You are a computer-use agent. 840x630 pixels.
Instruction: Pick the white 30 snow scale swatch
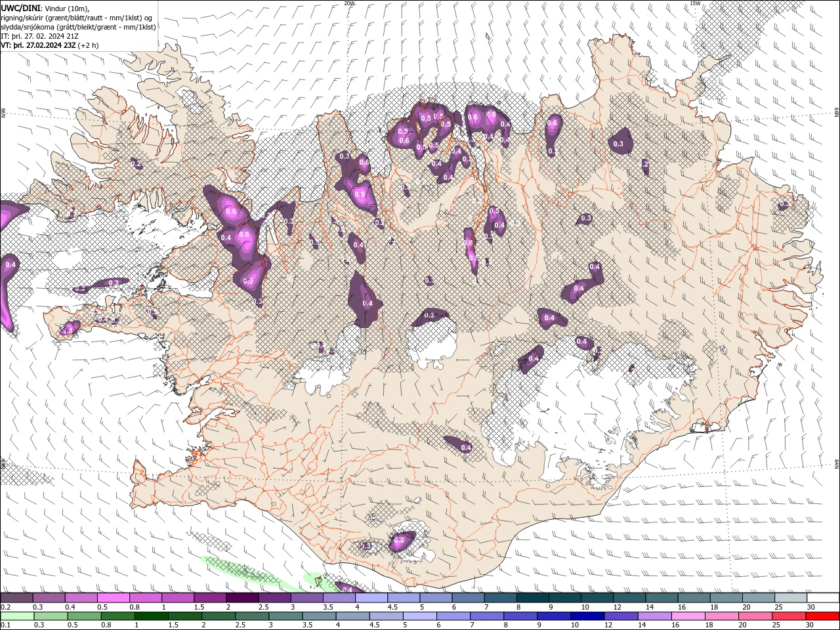pyautogui.click(x=823, y=598)
